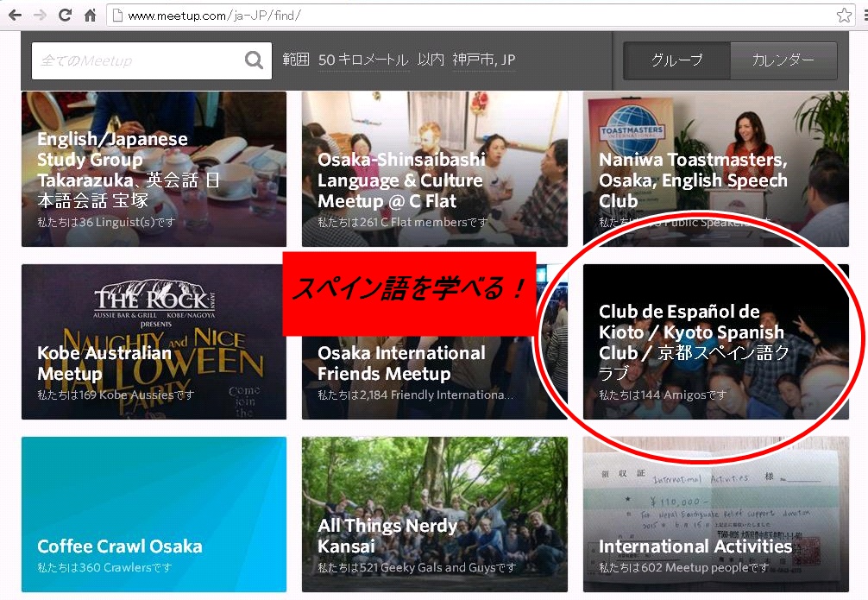
Task: Click the magnifying glass search icon
Action: coord(254,60)
